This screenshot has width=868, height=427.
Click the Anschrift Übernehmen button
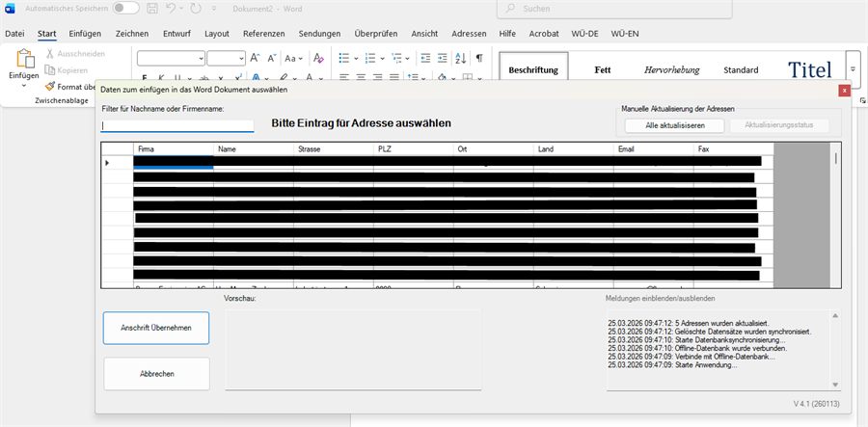(x=156, y=328)
